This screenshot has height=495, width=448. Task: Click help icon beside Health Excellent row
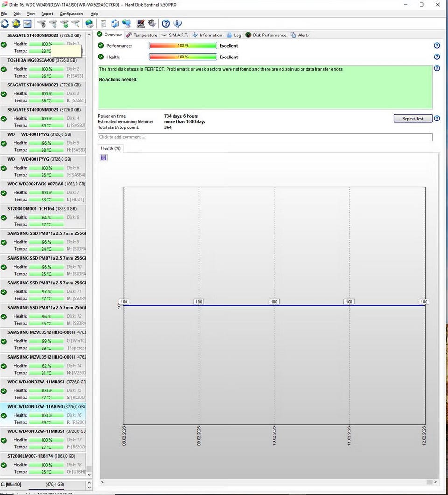(437, 57)
